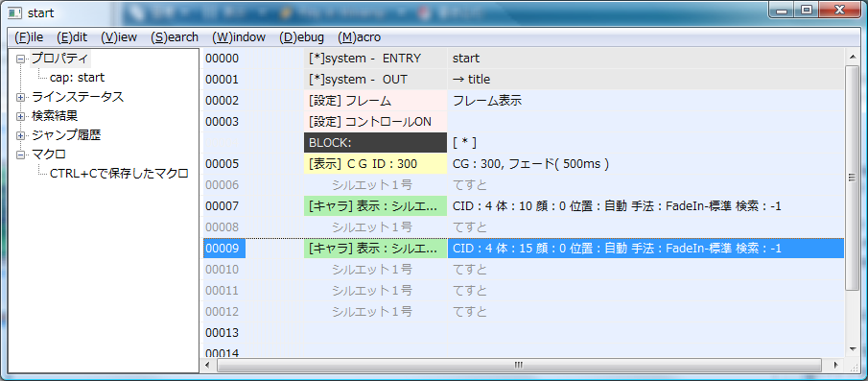Click シルエット１号 in row 00010
868x381 pixels.
pyautogui.click(x=372, y=270)
